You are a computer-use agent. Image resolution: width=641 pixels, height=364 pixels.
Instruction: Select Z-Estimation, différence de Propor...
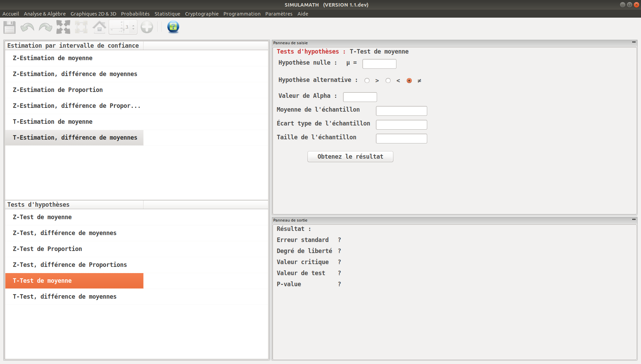point(74,106)
